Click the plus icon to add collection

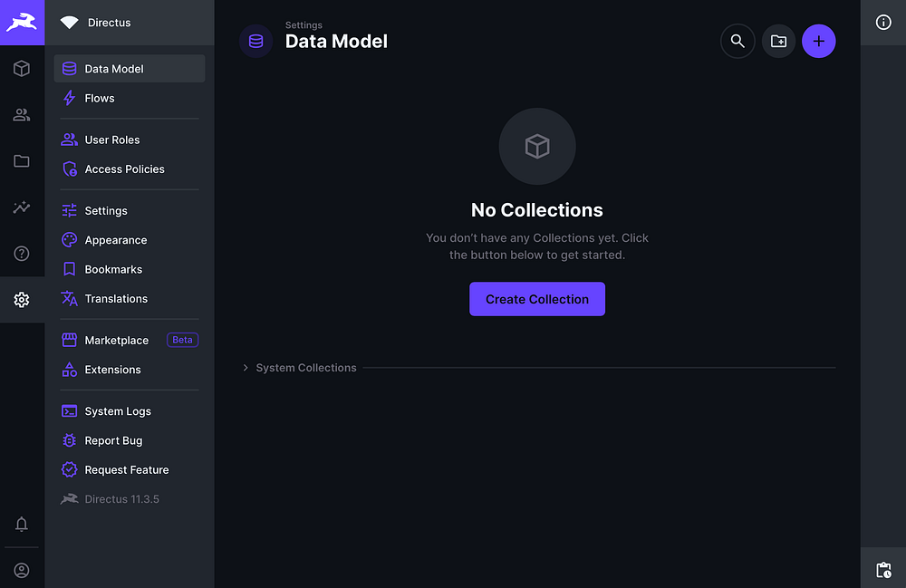click(x=819, y=41)
